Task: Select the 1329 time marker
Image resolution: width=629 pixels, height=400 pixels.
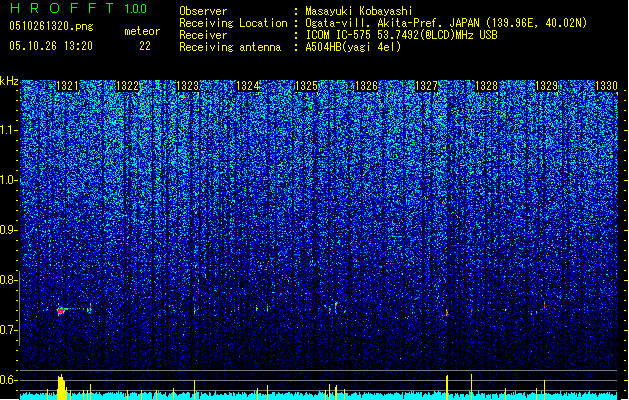Action: click(x=546, y=86)
